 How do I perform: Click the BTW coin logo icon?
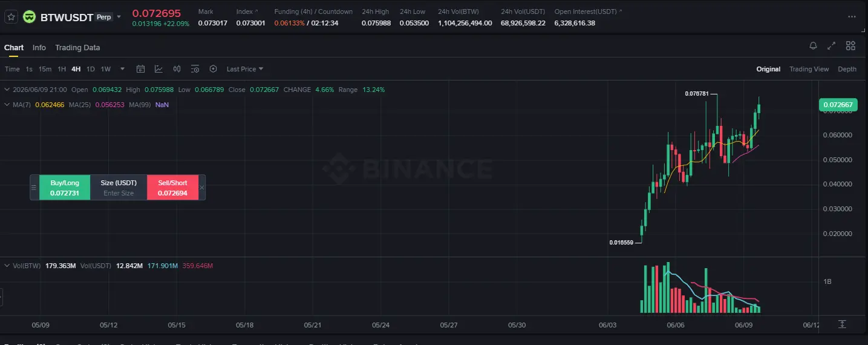tap(29, 17)
